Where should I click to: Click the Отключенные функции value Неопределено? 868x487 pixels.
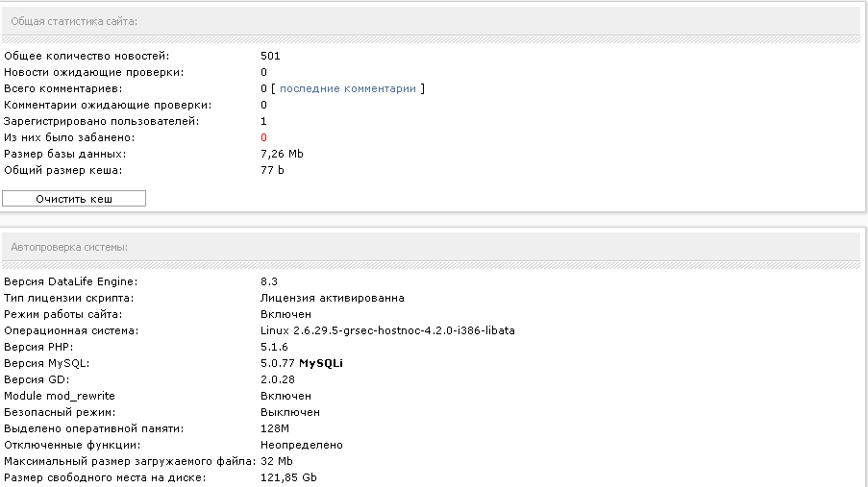point(302,445)
